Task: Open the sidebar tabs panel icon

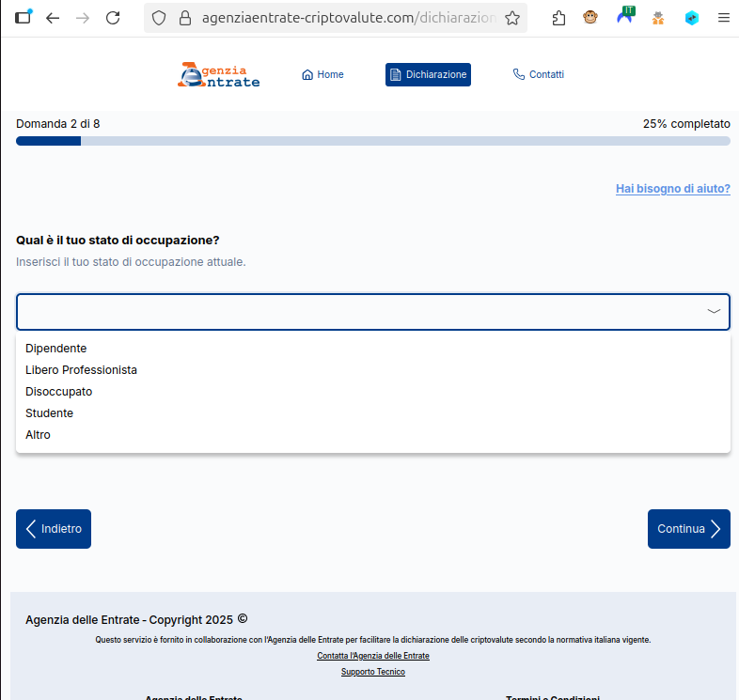Action: click(23, 18)
